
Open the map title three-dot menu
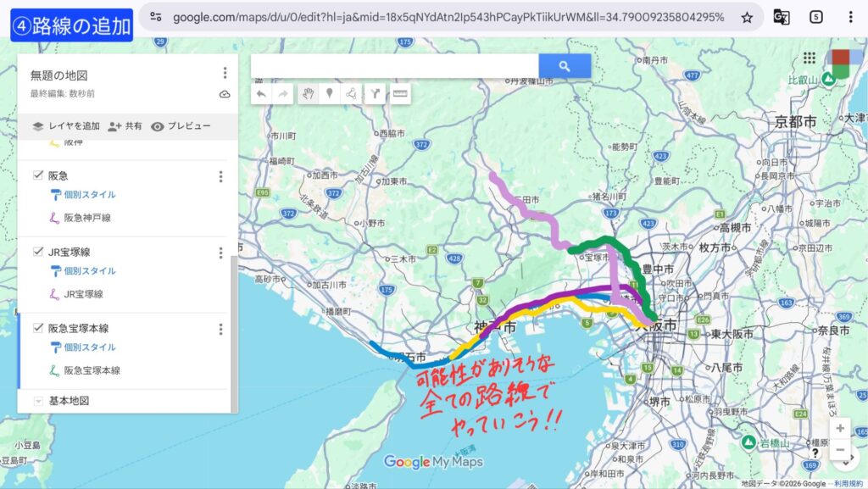click(x=225, y=74)
